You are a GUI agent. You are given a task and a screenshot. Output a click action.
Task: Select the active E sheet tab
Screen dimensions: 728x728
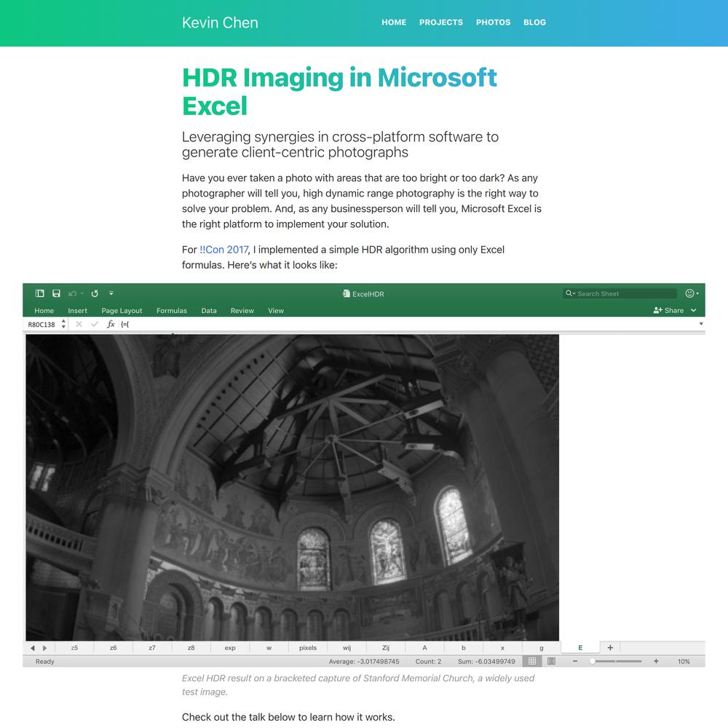pos(580,648)
